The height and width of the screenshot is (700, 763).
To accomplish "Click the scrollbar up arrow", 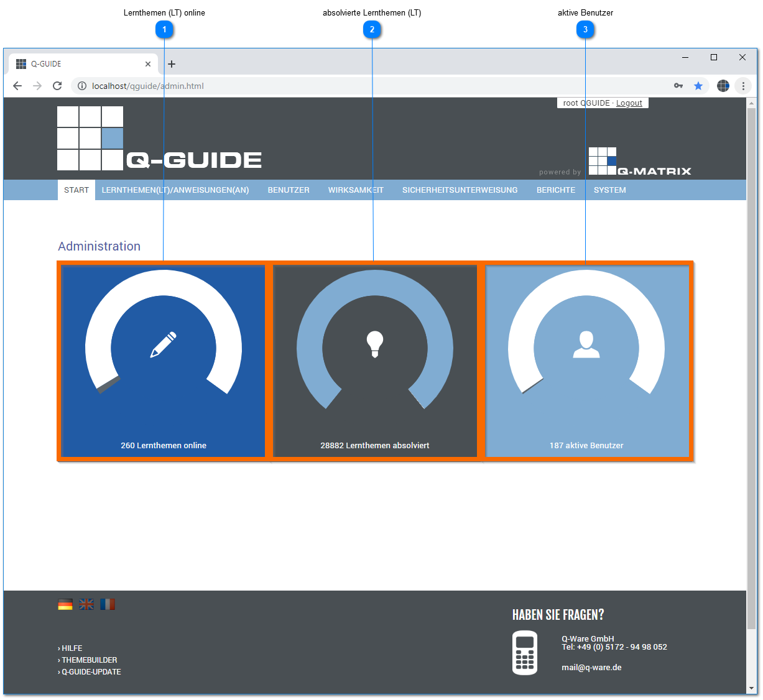I will point(751,103).
